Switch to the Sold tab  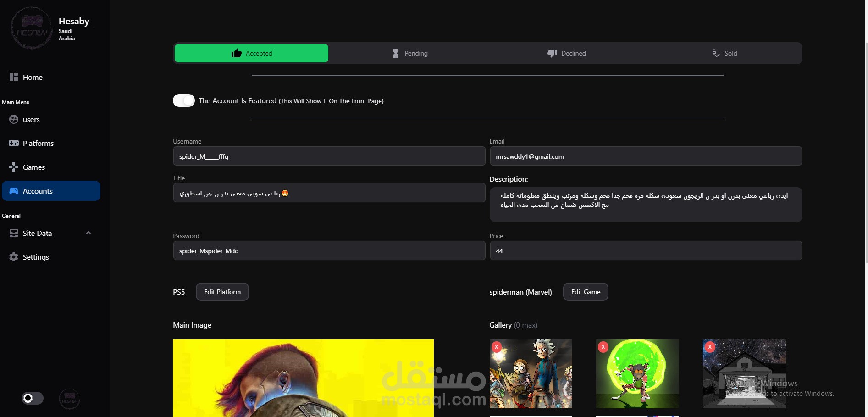pos(724,53)
